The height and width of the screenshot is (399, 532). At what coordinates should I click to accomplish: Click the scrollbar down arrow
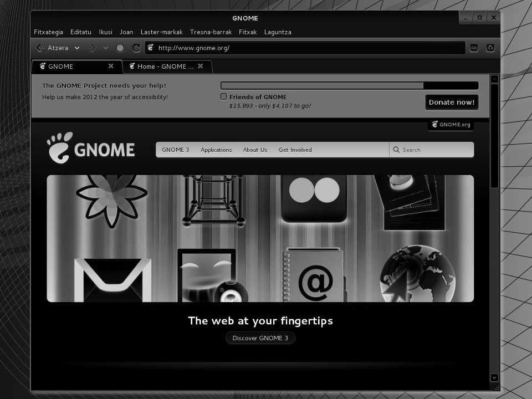coord(494,377)
